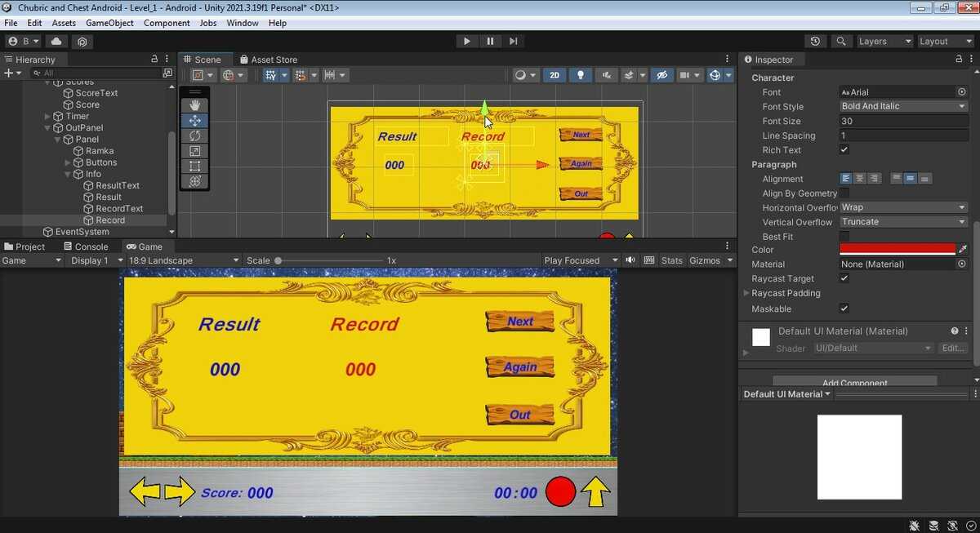This screenshot has width=980, height=533.
Task: Set horizontal alignment to left
Action: [x=846, y=179]
